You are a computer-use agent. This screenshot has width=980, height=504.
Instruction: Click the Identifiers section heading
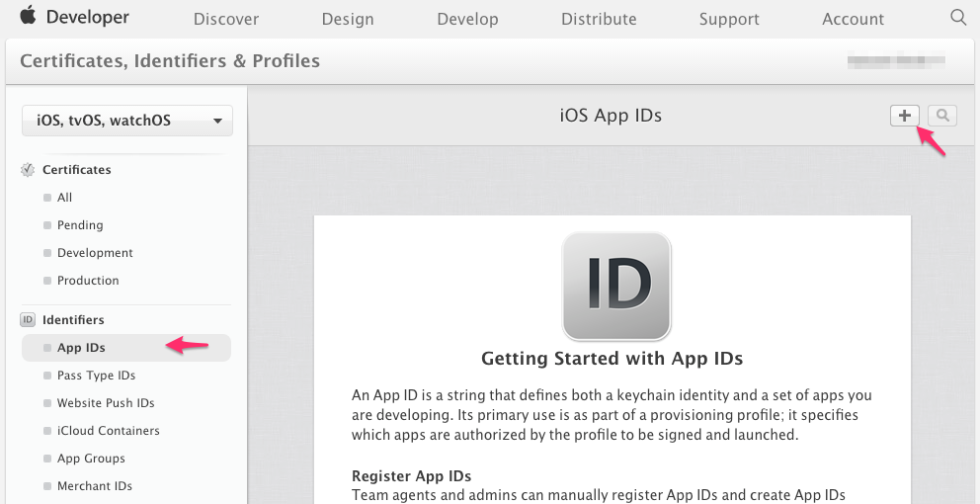pos(73,319)
